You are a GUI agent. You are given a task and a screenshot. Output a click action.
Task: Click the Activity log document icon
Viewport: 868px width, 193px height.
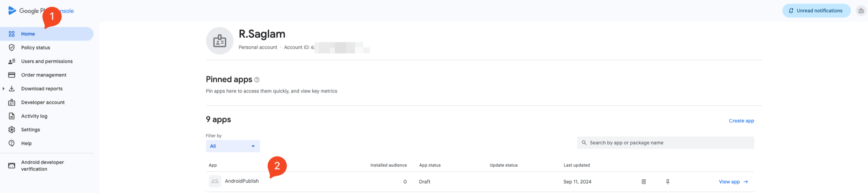pos(12,116)
